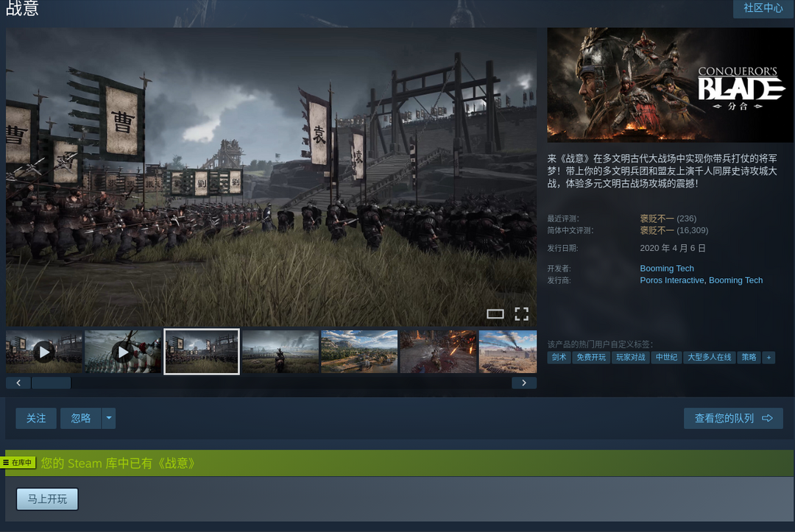This screenshot has width=795, height=532.
Task: Select the landscape village screenshot thumbnail
Action: pyautogui.click(x=359, y=352)
